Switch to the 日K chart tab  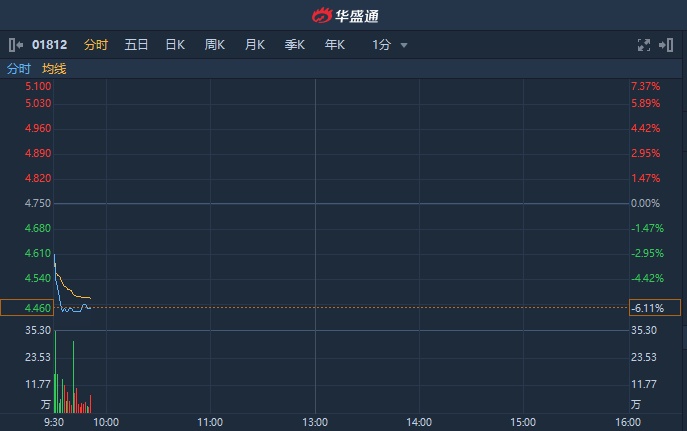point(175,45)
